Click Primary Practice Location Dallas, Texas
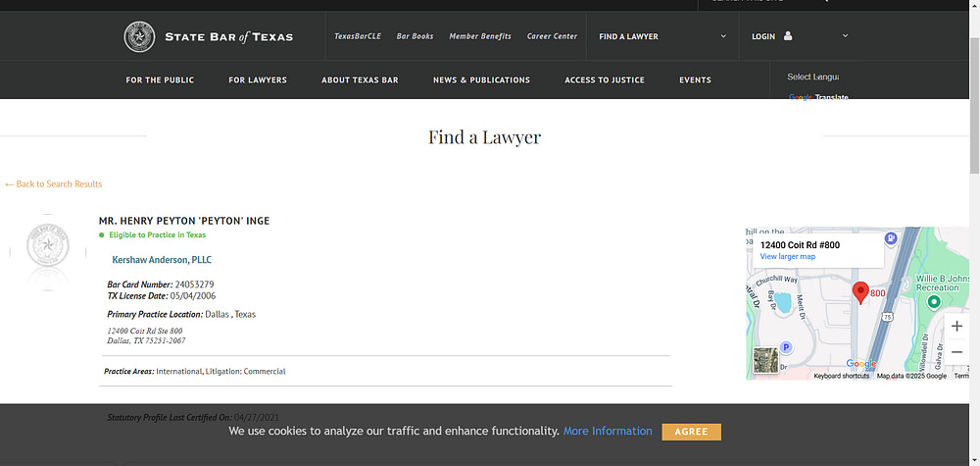 point(181,314)
